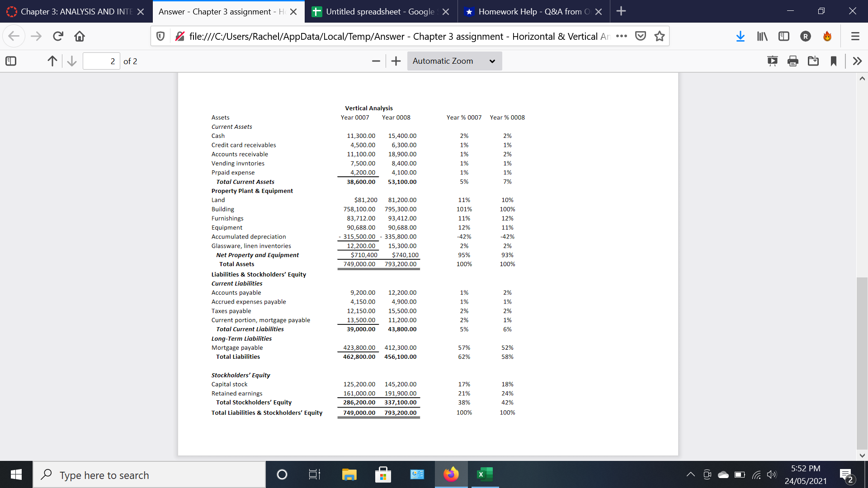Zoom in with the plus button
This screenshot has height=488, width=868.
(x=396, y=61)
